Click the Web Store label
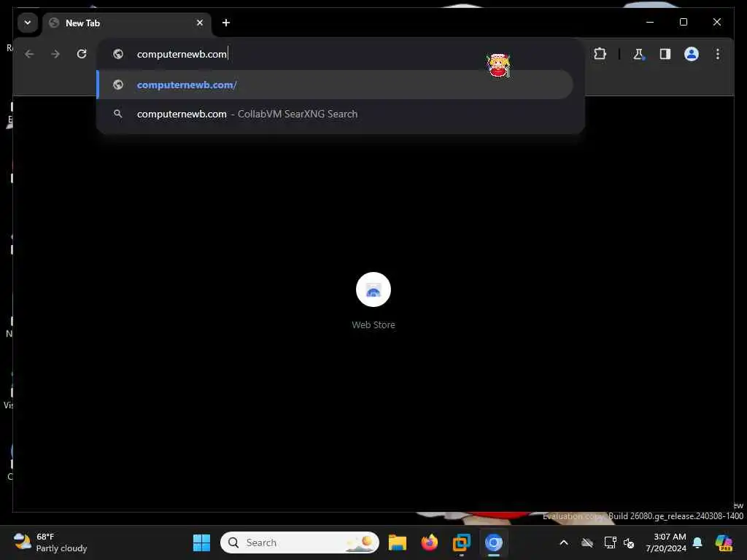The width and height of the screenshot is (747, 560). pyautogui.click(x=373, y=324)
